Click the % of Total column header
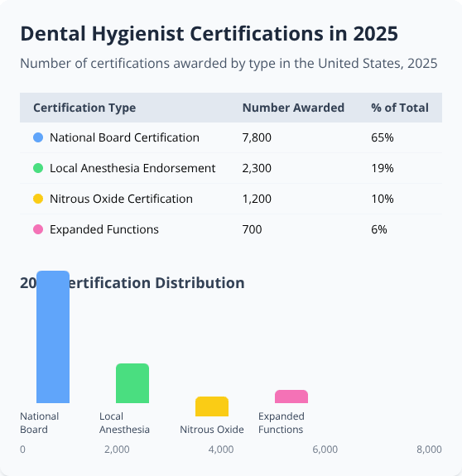 coord(400,108)
